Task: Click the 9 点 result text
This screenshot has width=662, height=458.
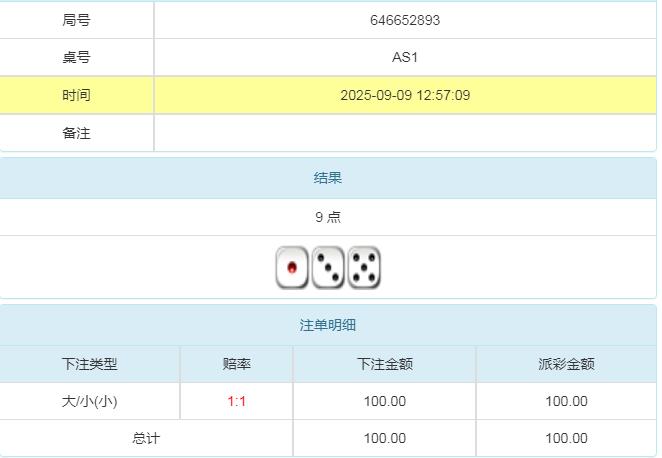Action: tap(328, 217)
